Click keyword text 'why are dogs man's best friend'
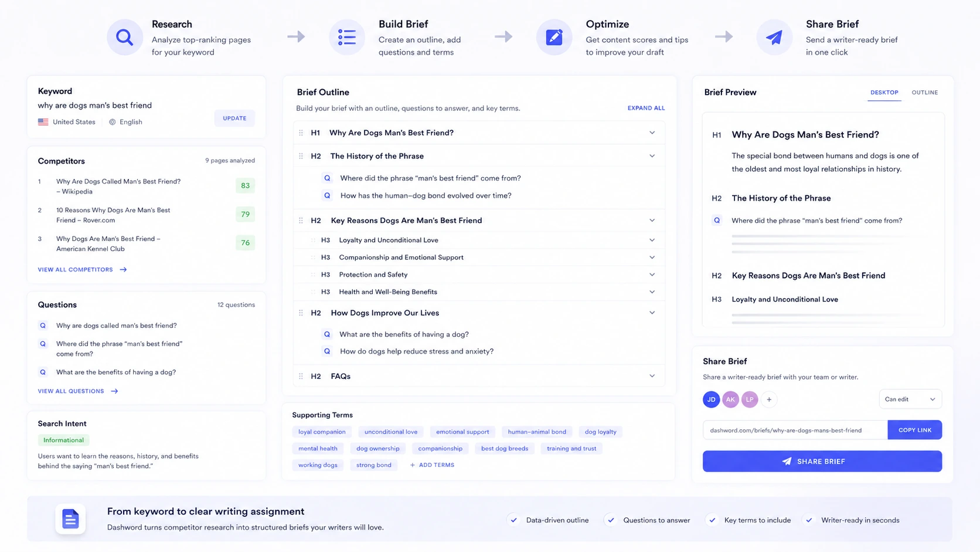Image resolution: width=980 pixels, height=552 pixels. click(95, 106)
